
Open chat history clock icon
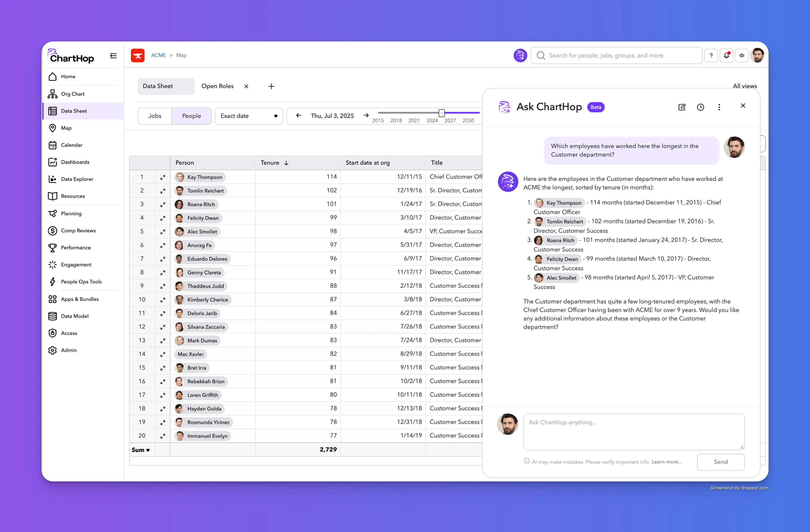pos(700,107)
